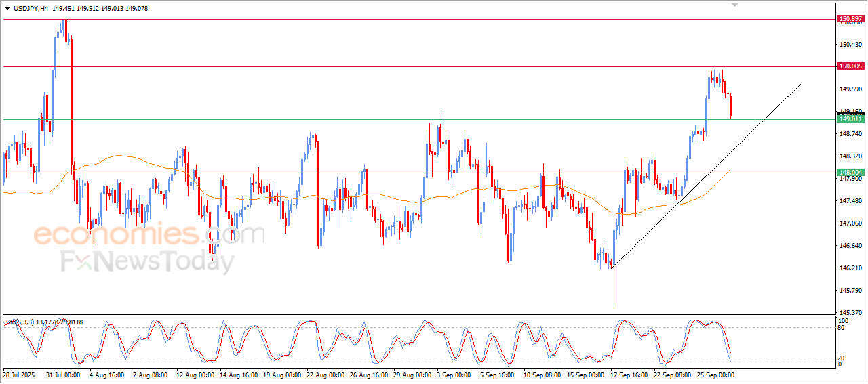Select the red 150.005 price level label
868x384 pixels.
pyautogui.click(x=850, y=66)
